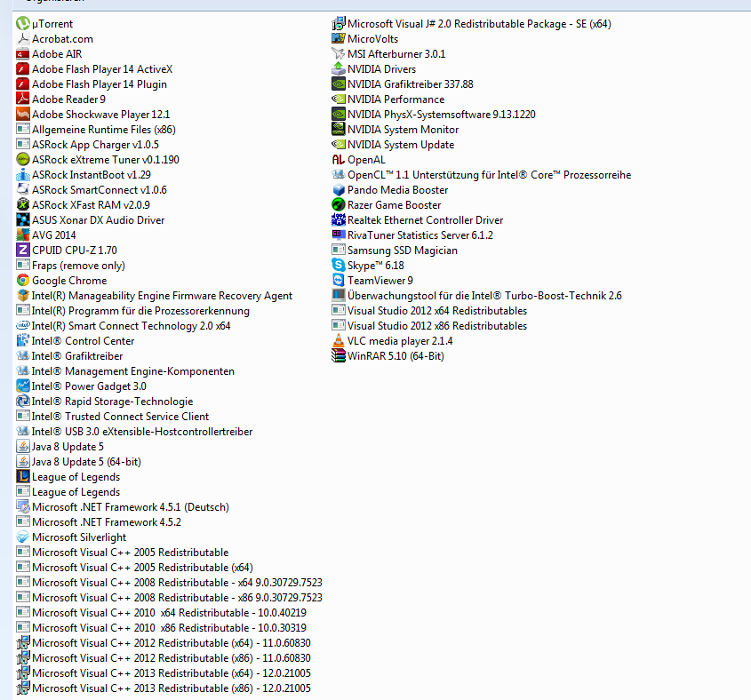Select Allgemeine Runtime Files (x86) entry

pos(96,130)
